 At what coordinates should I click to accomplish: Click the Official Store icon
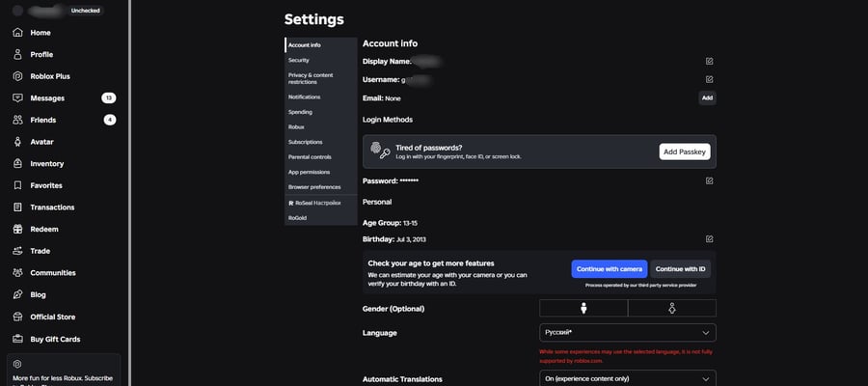(17, 317)
